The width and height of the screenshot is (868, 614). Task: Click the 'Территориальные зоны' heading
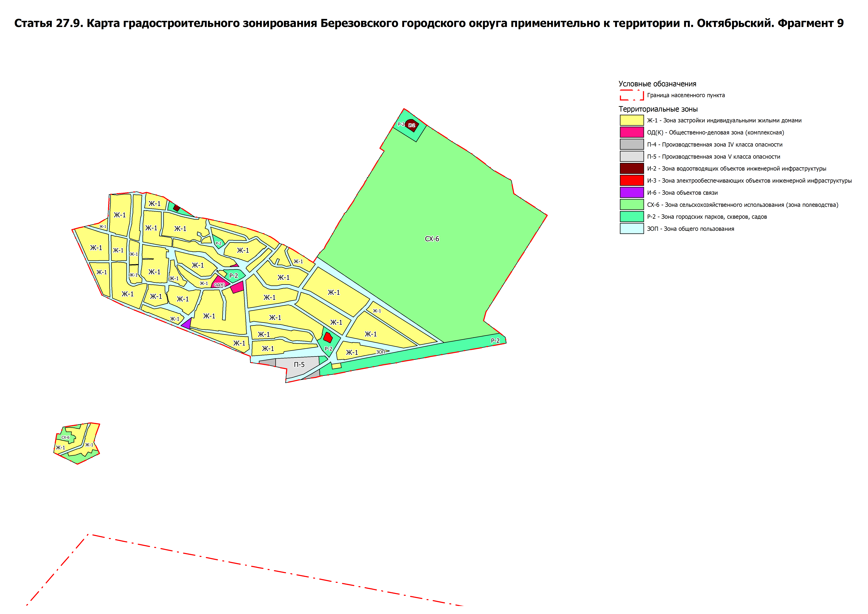click(658, 109)
